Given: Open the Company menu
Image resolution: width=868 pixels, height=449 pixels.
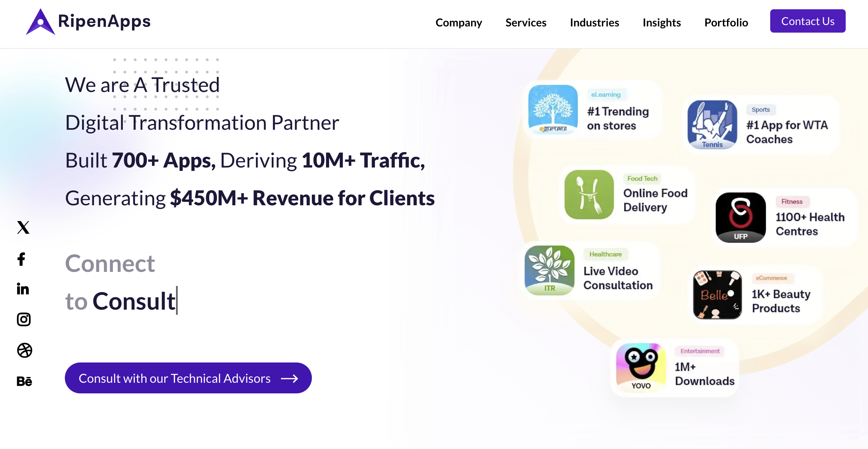Looking at the screenshot, I should (x=459, y=22).
